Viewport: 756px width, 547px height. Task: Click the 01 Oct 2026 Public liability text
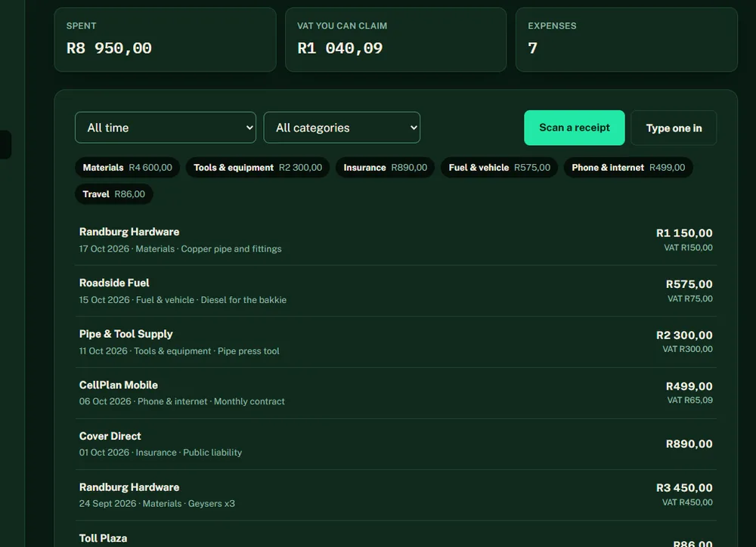[160, 453]
